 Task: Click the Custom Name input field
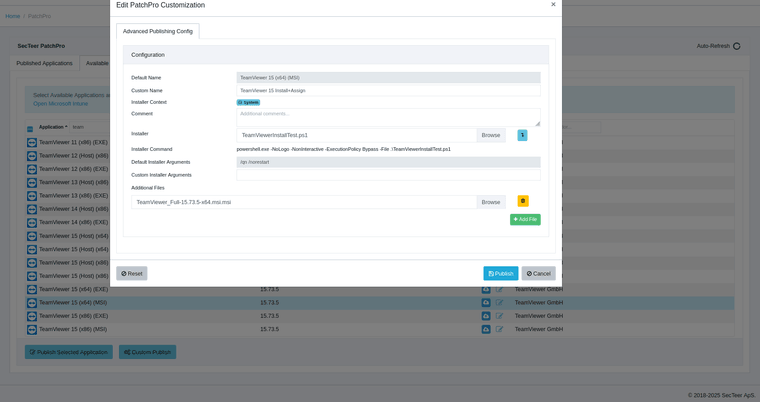pyautogui.click(x=388, y=90)
